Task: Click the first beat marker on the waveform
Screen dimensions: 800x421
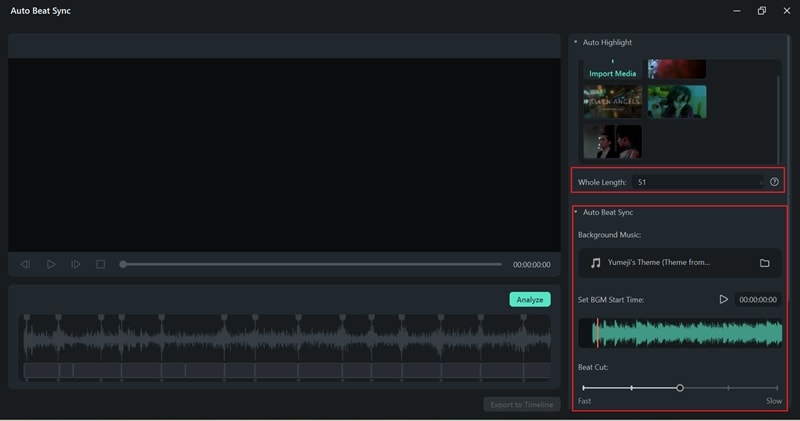Action: coord(27,317)
